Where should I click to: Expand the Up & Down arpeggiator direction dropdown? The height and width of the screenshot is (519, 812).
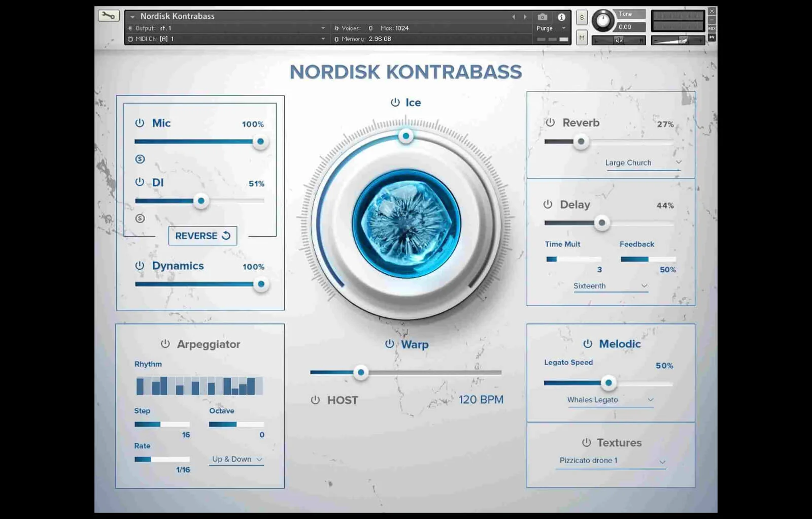tap(236, 459)
